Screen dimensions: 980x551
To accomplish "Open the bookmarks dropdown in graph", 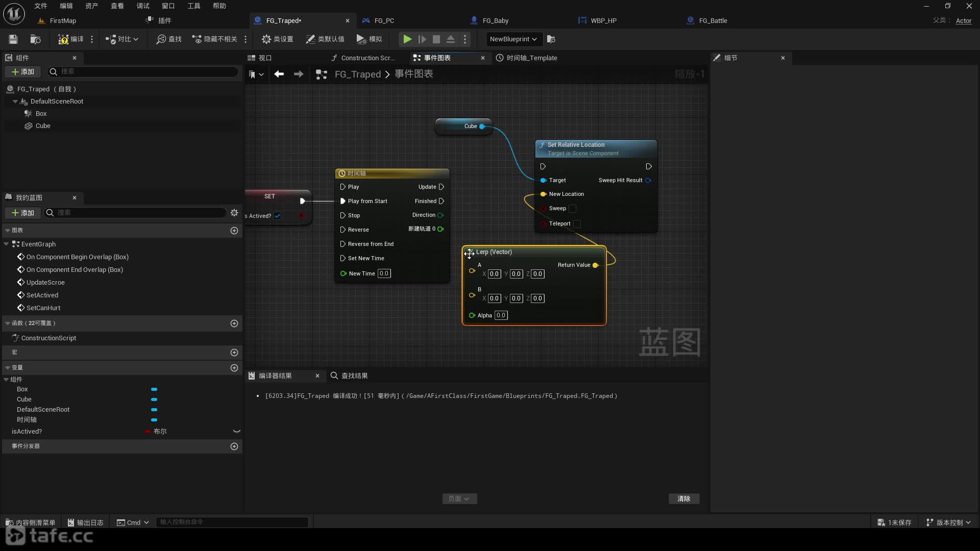I will (256, 74).
